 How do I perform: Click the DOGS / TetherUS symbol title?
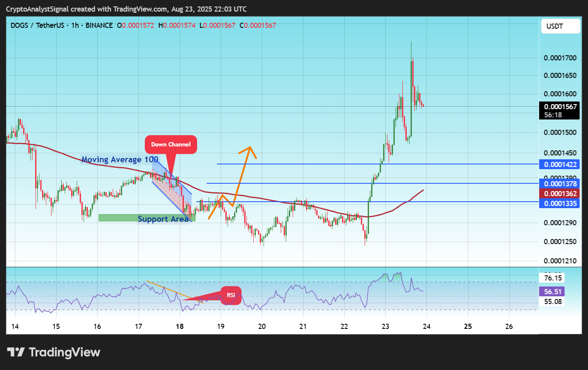tap(37, 26)
